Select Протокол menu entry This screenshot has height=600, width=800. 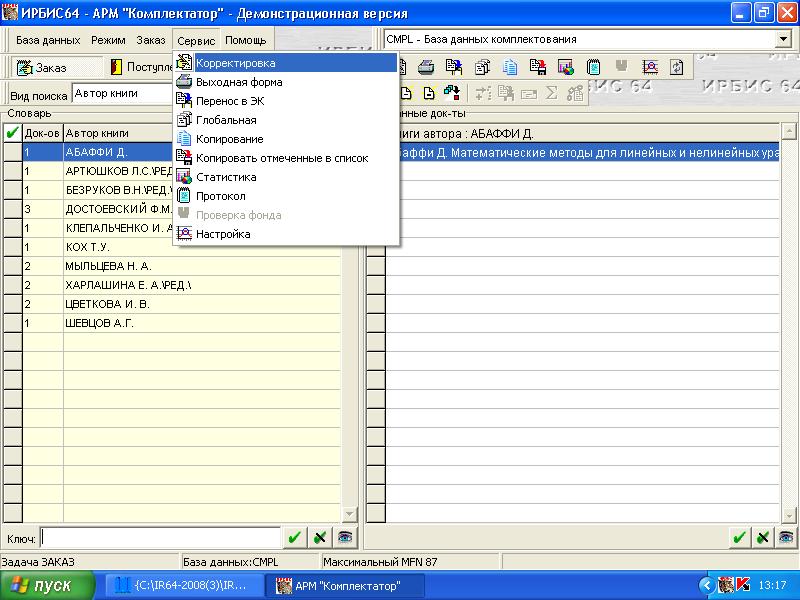pyautogui.click(x=286, y=196)
